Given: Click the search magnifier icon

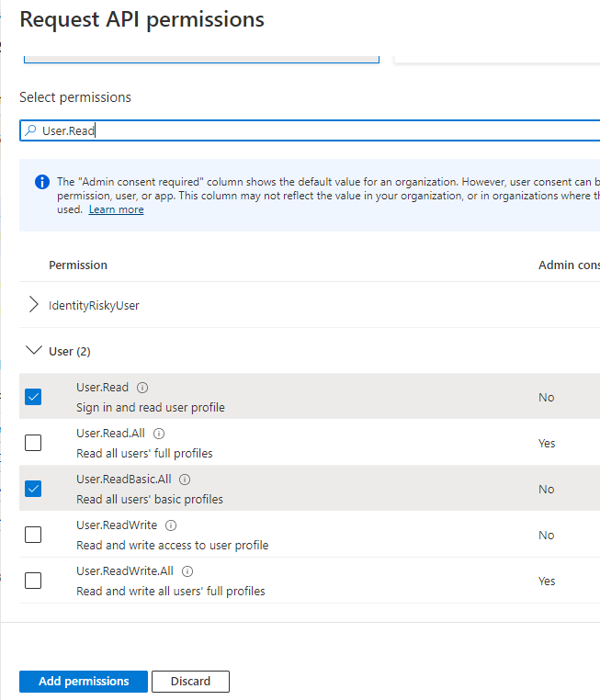Looking at the screenshot, I should coord(30,130).
